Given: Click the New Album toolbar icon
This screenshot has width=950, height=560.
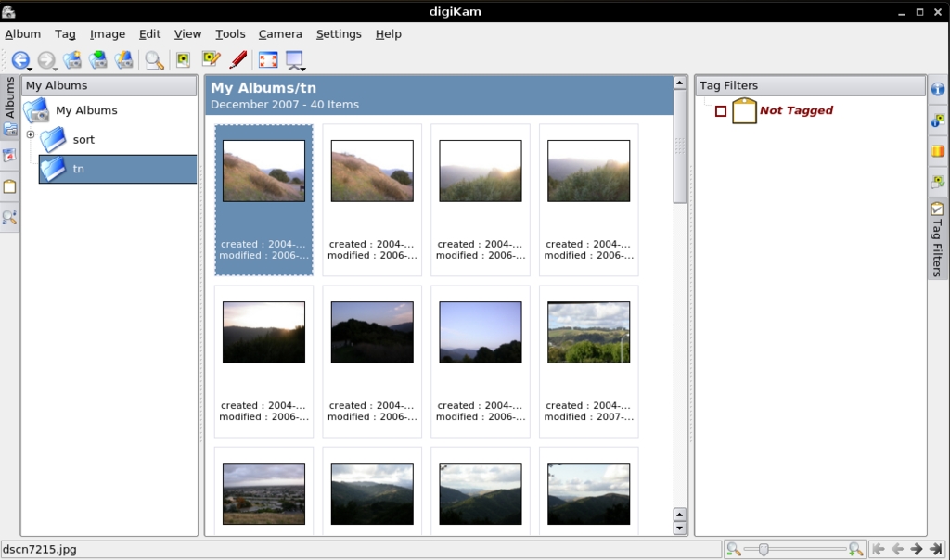Looking at the screenshot, I should [72, 60].
